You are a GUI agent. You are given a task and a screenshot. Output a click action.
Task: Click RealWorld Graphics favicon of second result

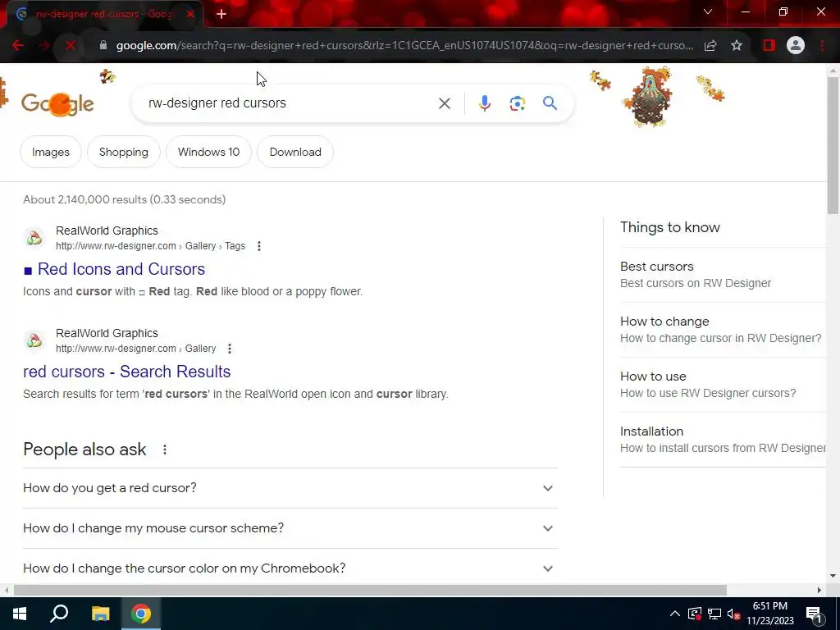tap(34, 340)
